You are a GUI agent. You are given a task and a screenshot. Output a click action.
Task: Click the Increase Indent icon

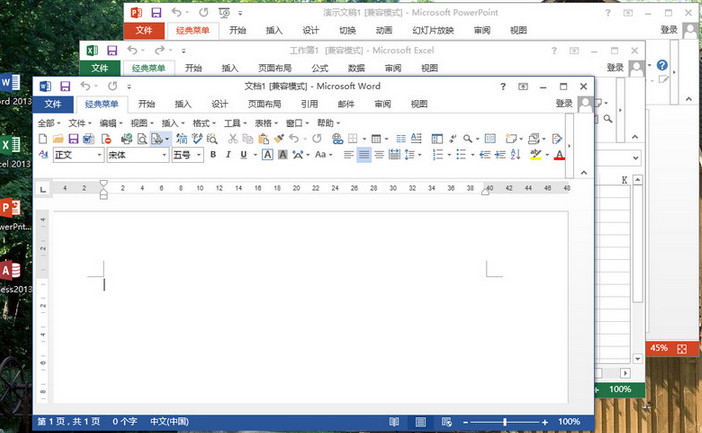pyautogui.click(x=500, y=155)
